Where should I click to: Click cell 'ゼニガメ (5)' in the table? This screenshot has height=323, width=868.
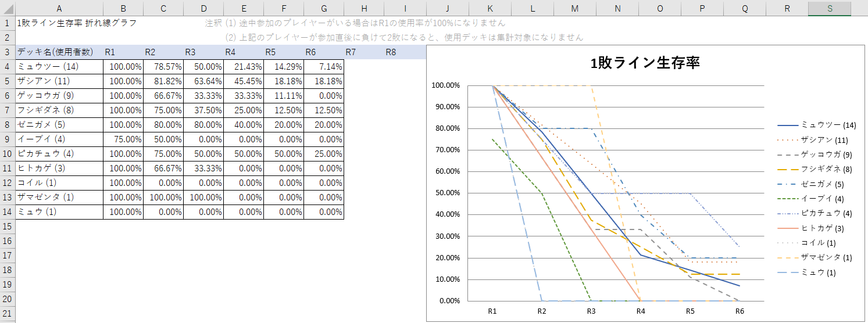pyautogui.click(x=59, y=125)
